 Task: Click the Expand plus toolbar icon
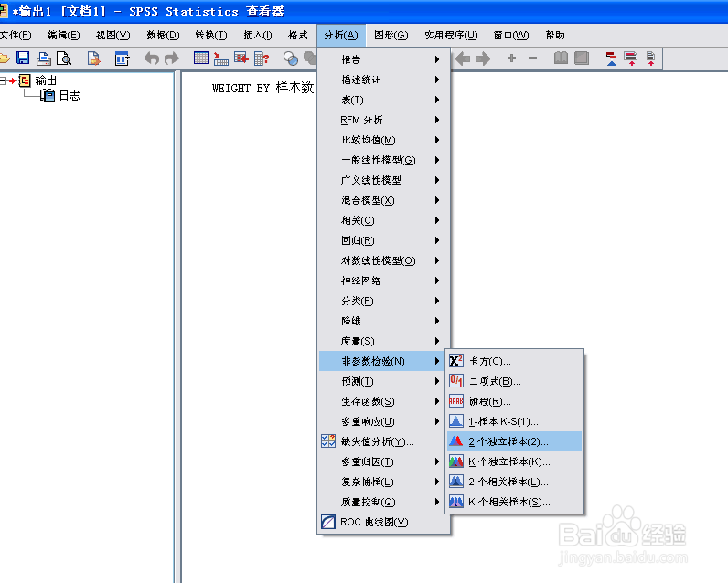coord(511,58)
